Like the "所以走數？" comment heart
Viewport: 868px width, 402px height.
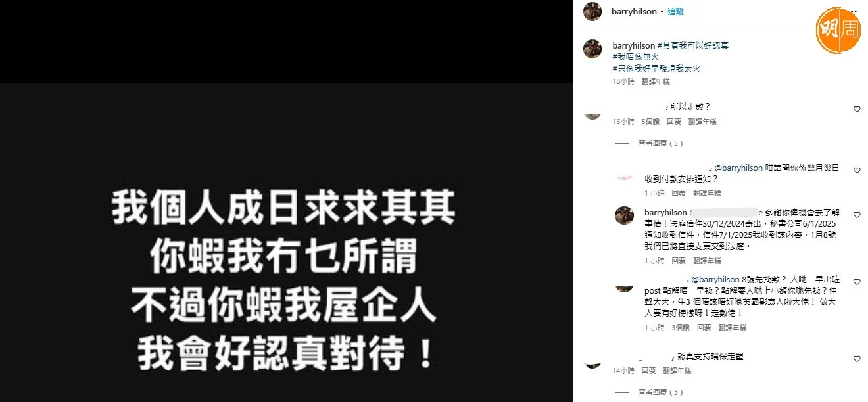click(856, 110)
